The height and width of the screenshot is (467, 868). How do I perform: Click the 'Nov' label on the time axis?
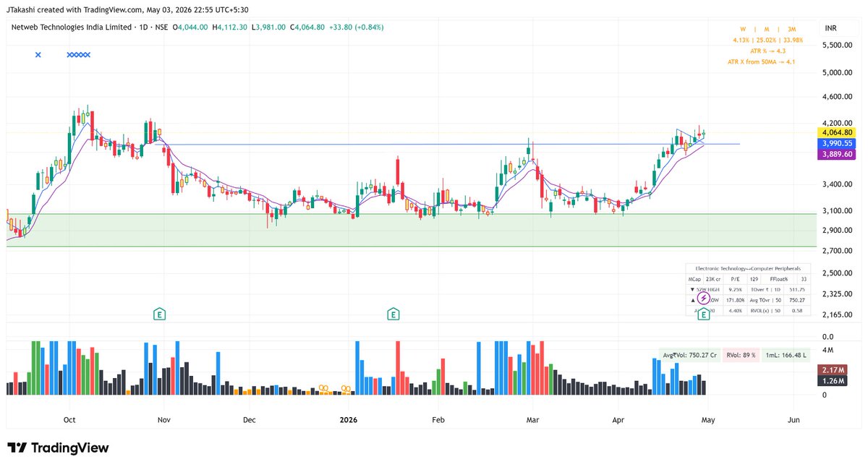[163, 420]
